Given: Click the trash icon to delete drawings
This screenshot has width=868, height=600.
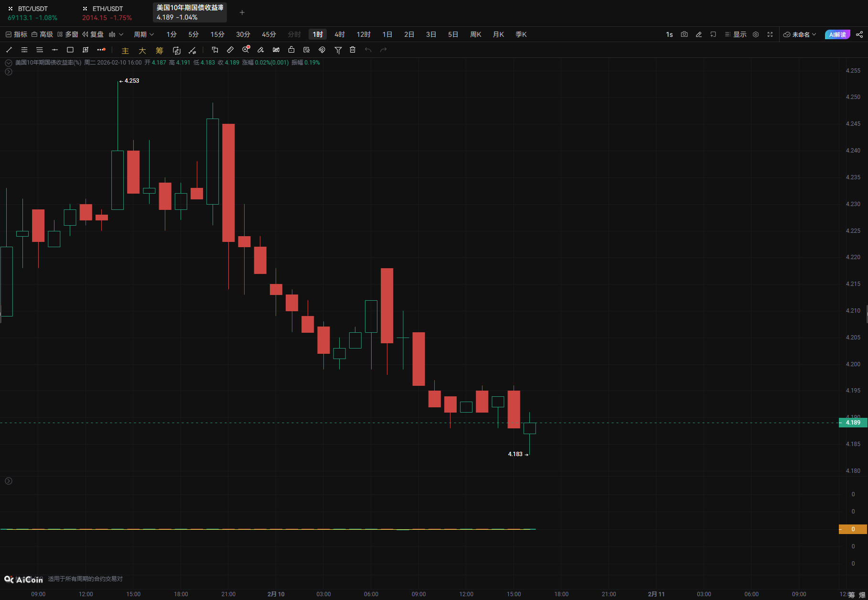Looking at the screenshot, I should click(x=353, y=50).
